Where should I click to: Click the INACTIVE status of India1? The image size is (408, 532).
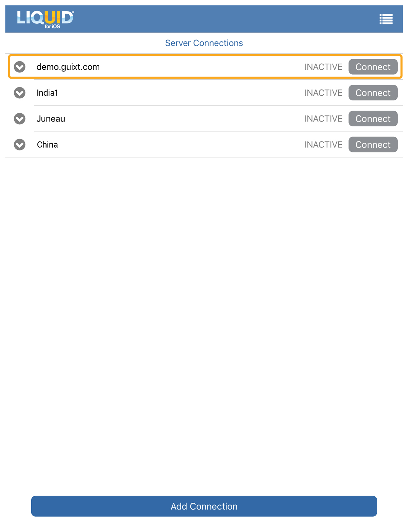click(x=323, y=93)
